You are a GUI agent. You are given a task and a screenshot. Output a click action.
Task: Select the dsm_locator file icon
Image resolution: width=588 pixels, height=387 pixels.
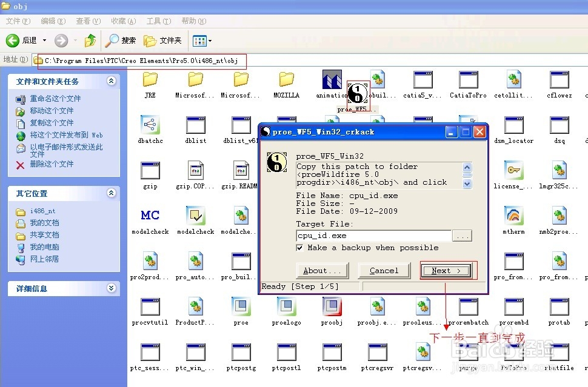tap(514, 125)
